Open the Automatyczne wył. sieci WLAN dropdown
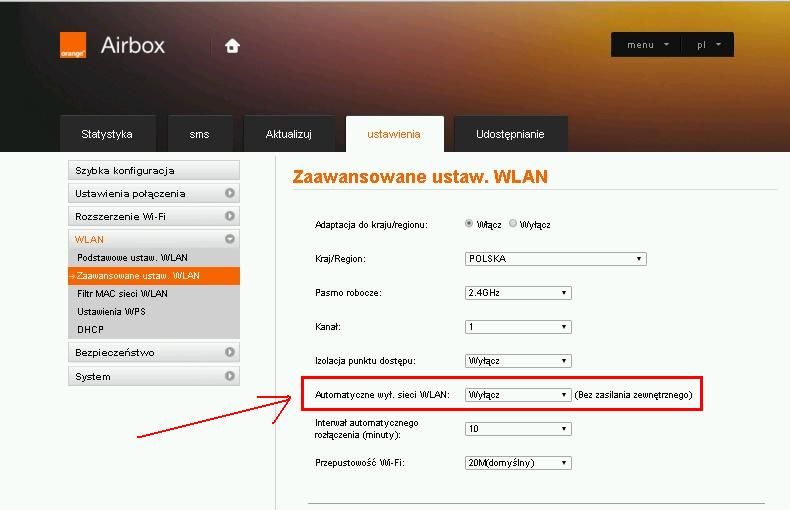790x510 pixels. tap(518, 395)
